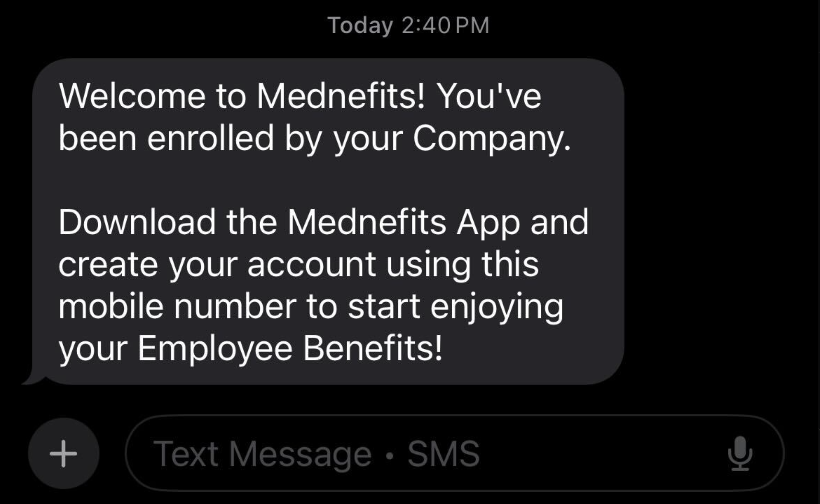Screen dimensions: 820x504
Task: Click the Today 2:40 PM timestamp
Action: [x=409, y=26]
